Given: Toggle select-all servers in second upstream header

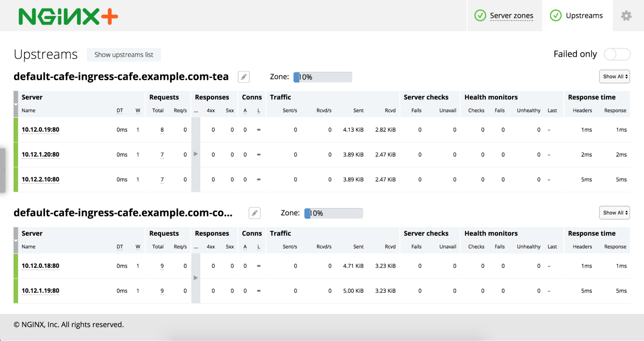Looking at the screenshot, I should (16, 240).
